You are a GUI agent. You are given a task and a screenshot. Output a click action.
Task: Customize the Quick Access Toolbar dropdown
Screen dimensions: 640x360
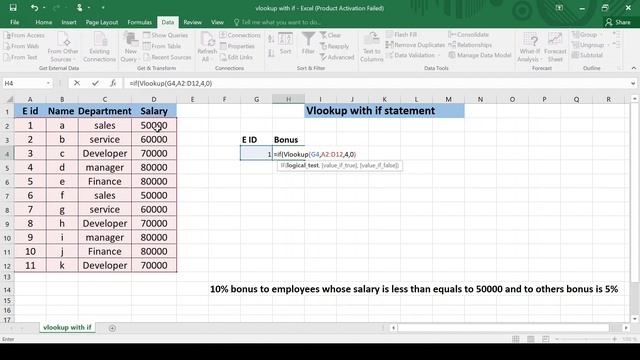103,8
